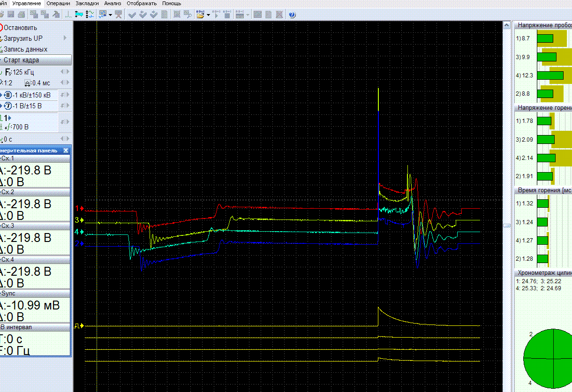Select the yellow sync pulse marker
Screen dimensions: 572x392
point(79,325)
